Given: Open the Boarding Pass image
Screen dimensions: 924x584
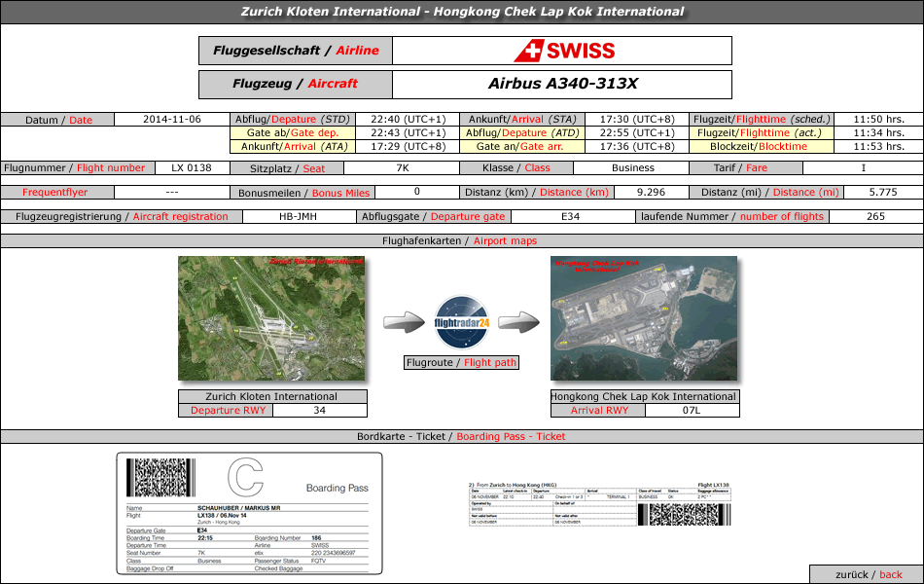Looking at the screenshot, I should click(249, 513).
